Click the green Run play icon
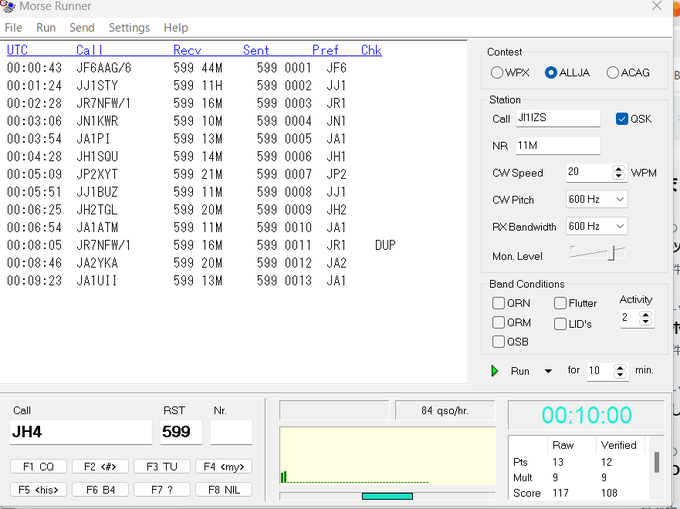Screen dimensions: 680x509 tap(494, 371)
